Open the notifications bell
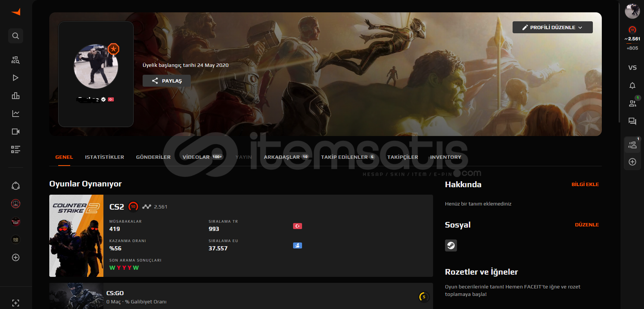 [632, 86]
